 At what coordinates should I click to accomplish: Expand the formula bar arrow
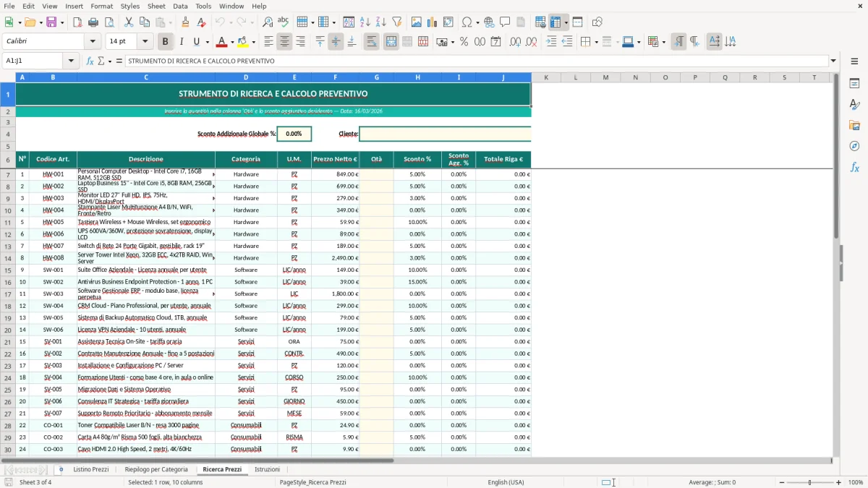point(833,61)
